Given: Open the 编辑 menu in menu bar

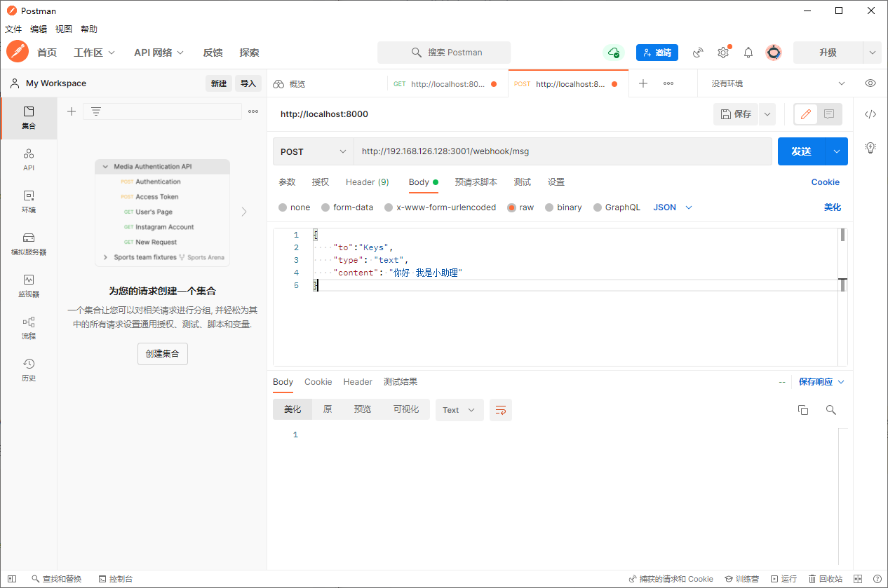Looking at the screenshot, I should [x=39, y=29].
